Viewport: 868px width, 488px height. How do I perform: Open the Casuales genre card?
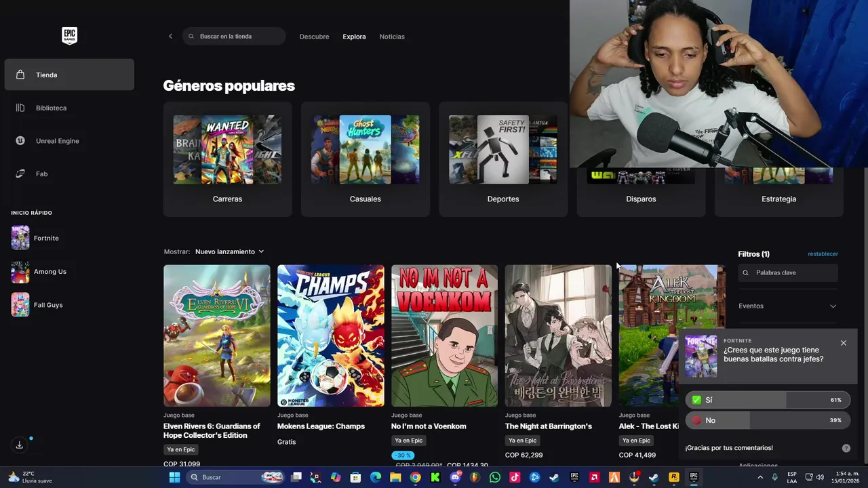click(365, 159)
